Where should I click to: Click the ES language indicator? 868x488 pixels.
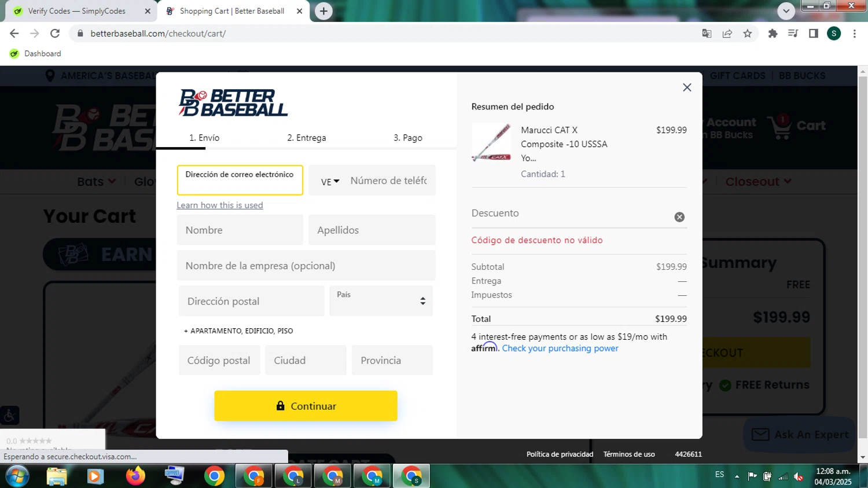[719, 474]
